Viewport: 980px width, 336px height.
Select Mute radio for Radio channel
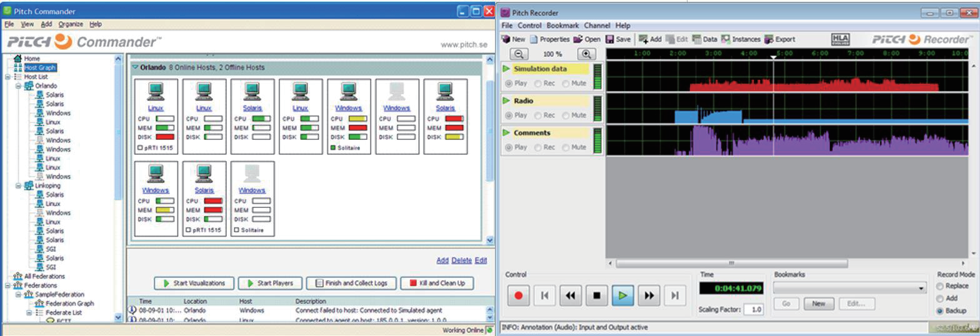[x=566, y=115]
